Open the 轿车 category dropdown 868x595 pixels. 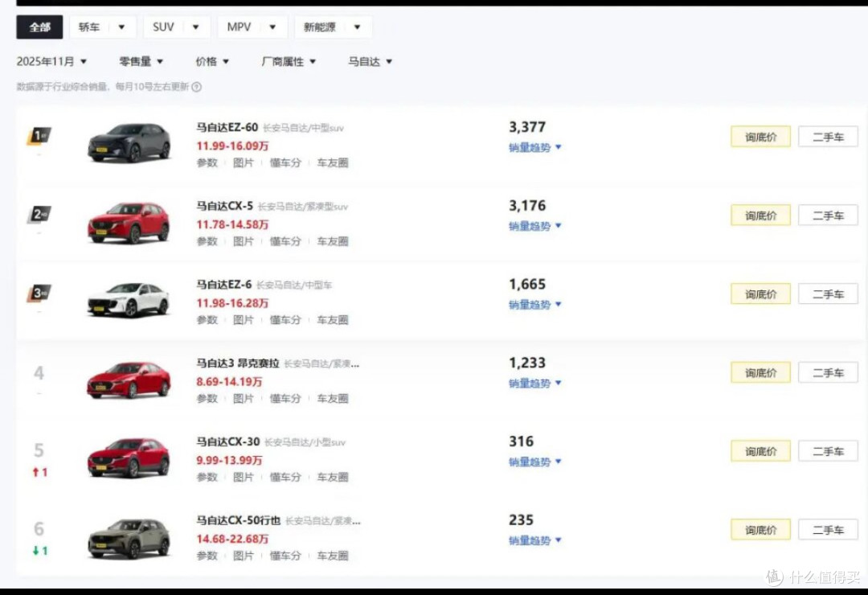coord(103,27)
